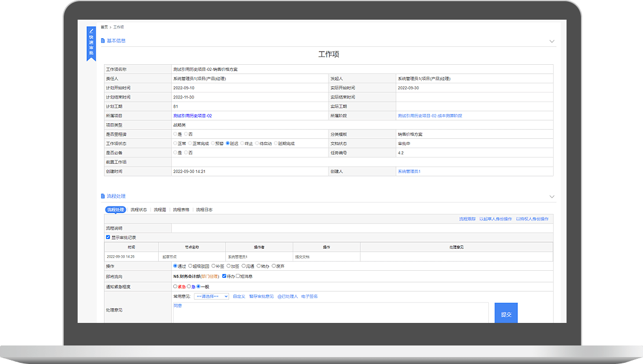
Task: Open the 流程跟踪 link
Action: click(x=467, y=219)
